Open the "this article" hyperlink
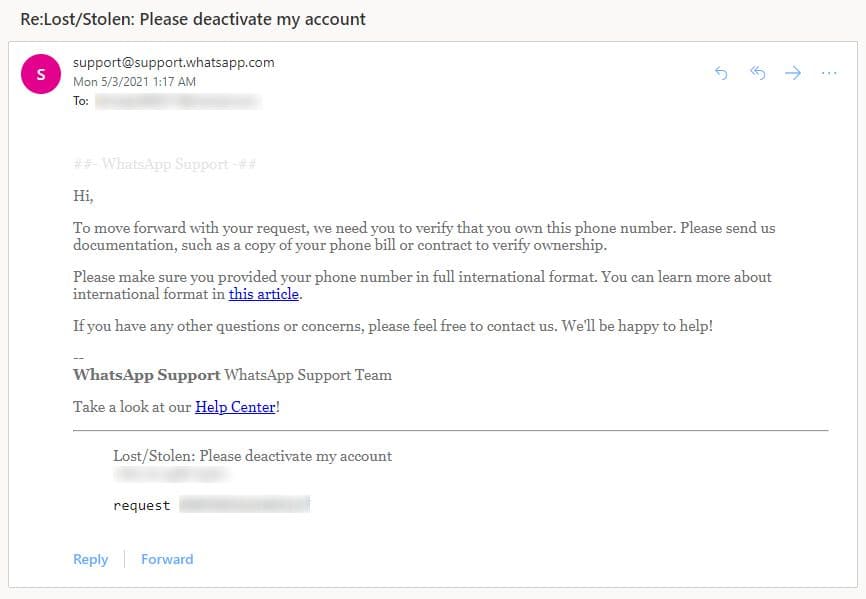866x599 pixels. point(263,294)
